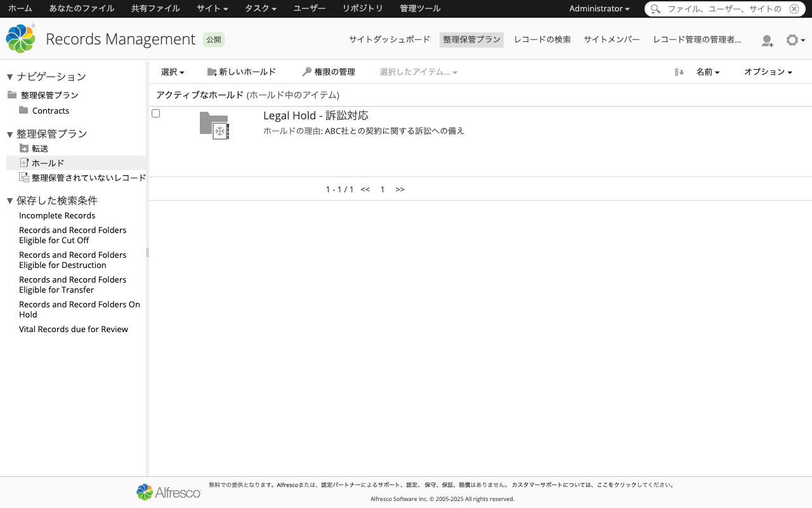Collapse the 整理保管プラン sidebar section heading
This screenshot has height=508, width=812.
click(x=47, y=134)
